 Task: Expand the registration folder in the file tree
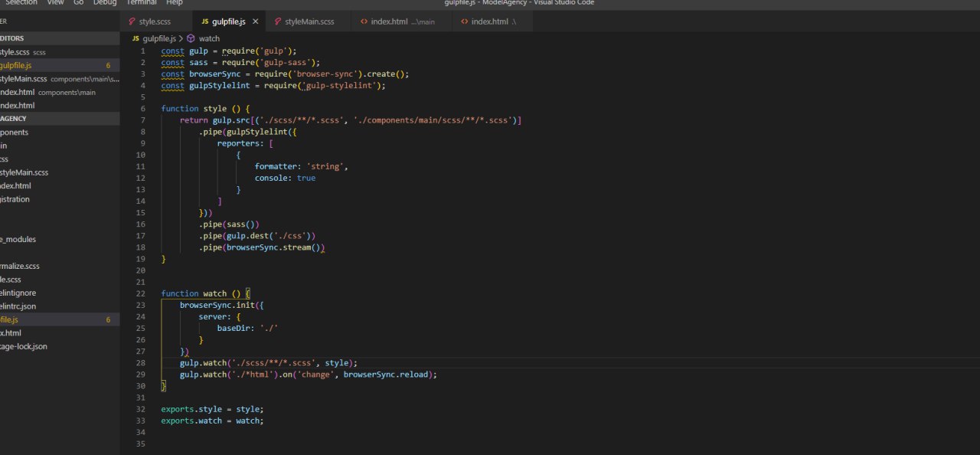coord(15,199)
